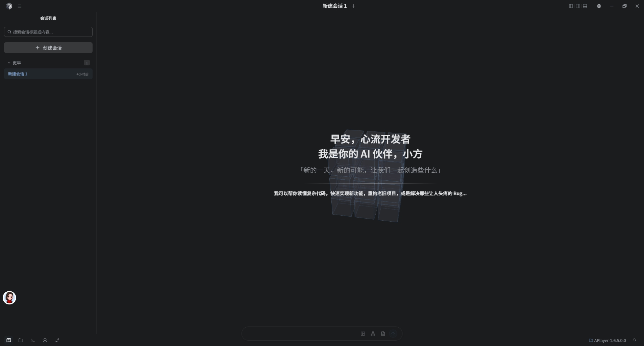Click the flowchart icon near the input box
The height and width of the screenshot is (346, 644).
(373, 334)
